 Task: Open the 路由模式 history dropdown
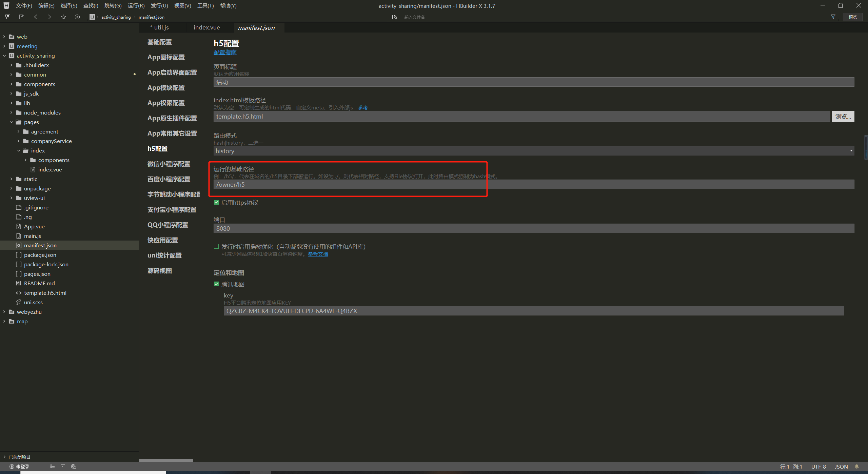tap(533, 151)
